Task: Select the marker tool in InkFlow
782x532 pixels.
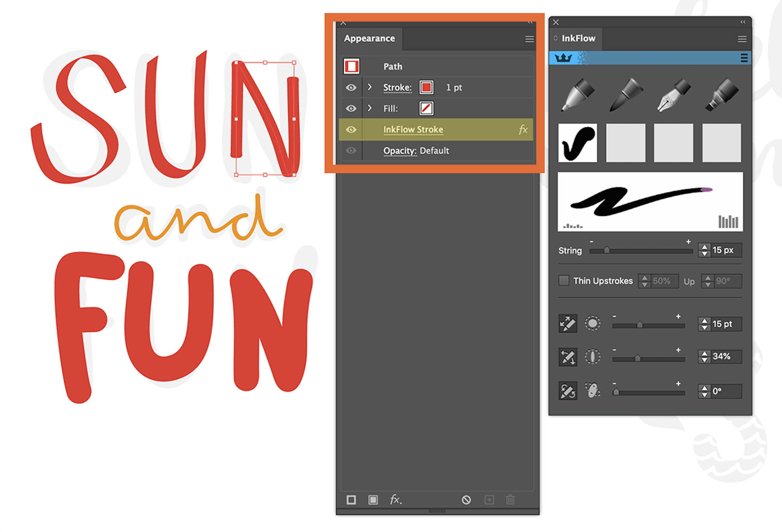Action: tap(722, 96)
